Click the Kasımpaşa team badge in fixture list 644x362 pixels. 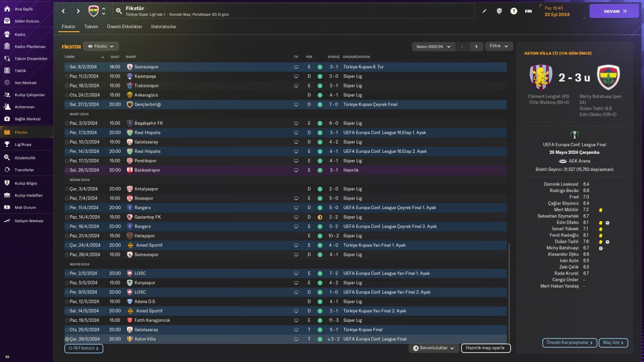pos(130,76)
